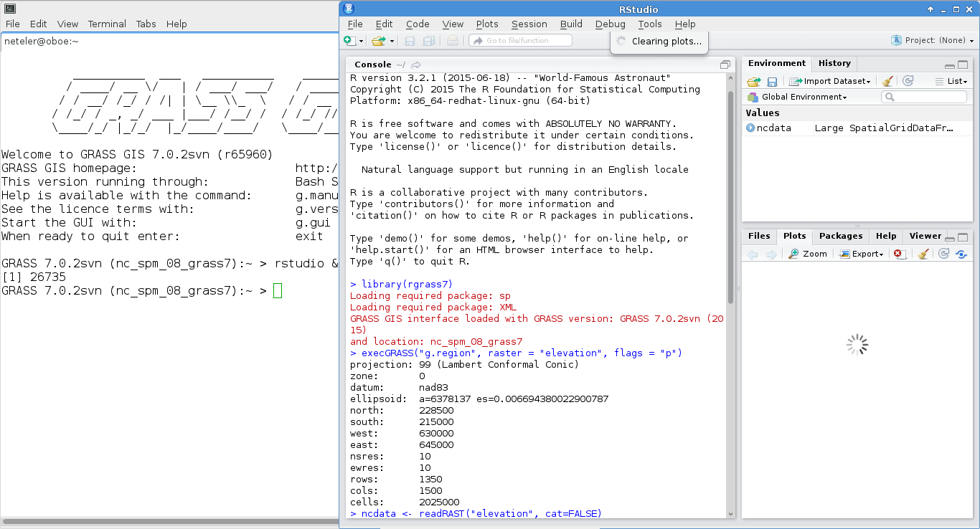Image resolution: width=980 pixels, height=529 pixels.
Task: Open the terminal window's File menu
Action: coord(13,24)
